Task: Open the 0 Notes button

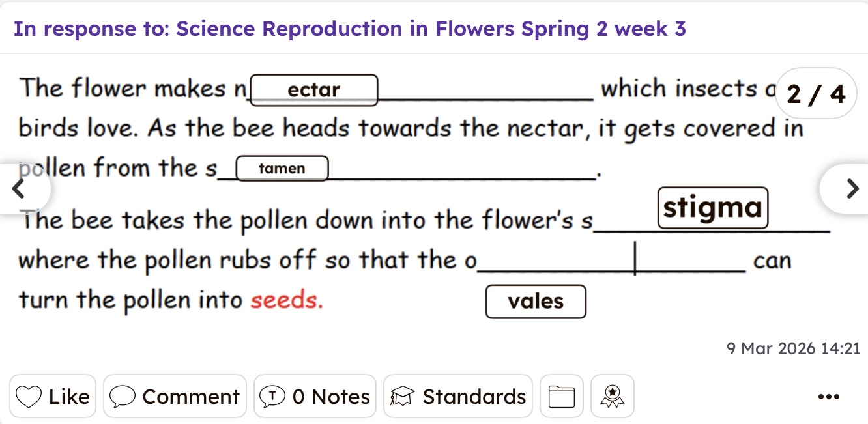Action: [x=315, y=396]
